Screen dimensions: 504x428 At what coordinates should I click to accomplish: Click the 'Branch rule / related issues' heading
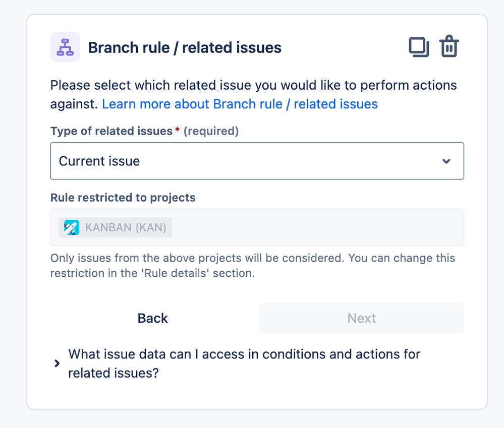pos(185,47)
